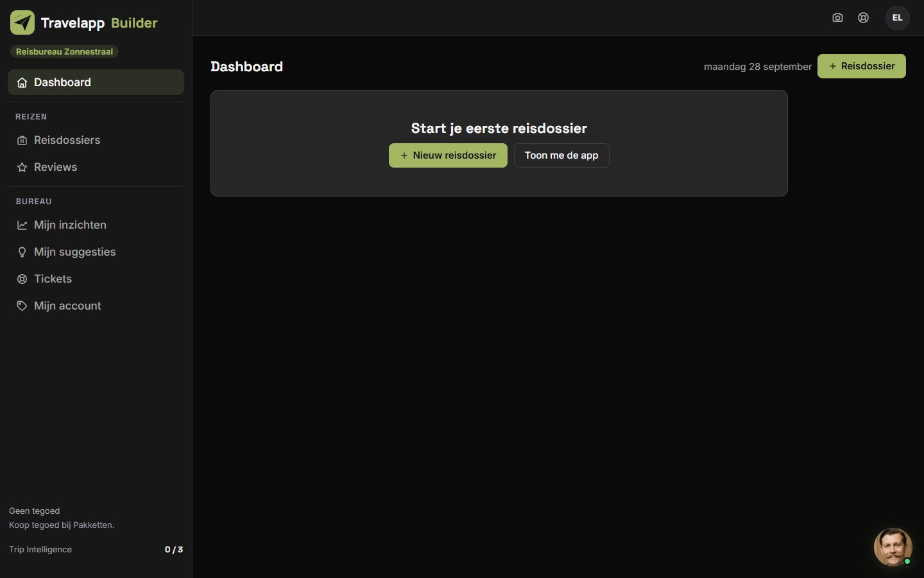Image resolution: width=924 pixels, height=578 pixels.
Task: Open the EL user avatar menu
Action: pyautogui.click(x=898, y=18)
